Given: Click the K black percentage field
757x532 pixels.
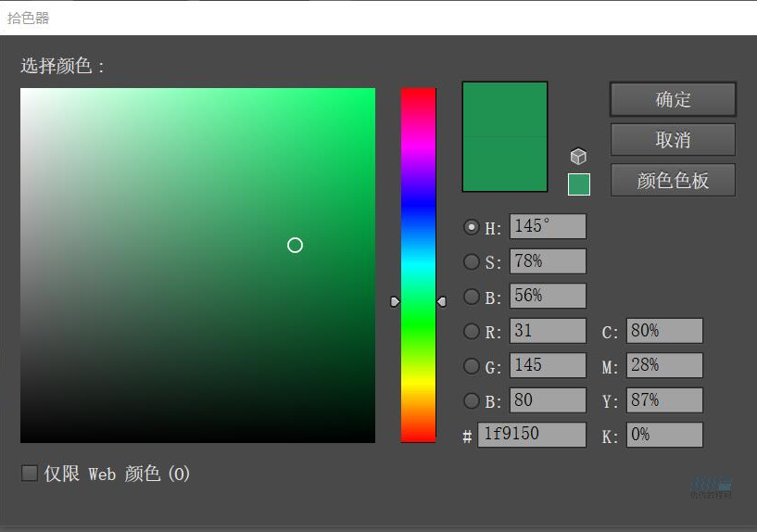Looking at the screenshot, I should pos(664,435).
